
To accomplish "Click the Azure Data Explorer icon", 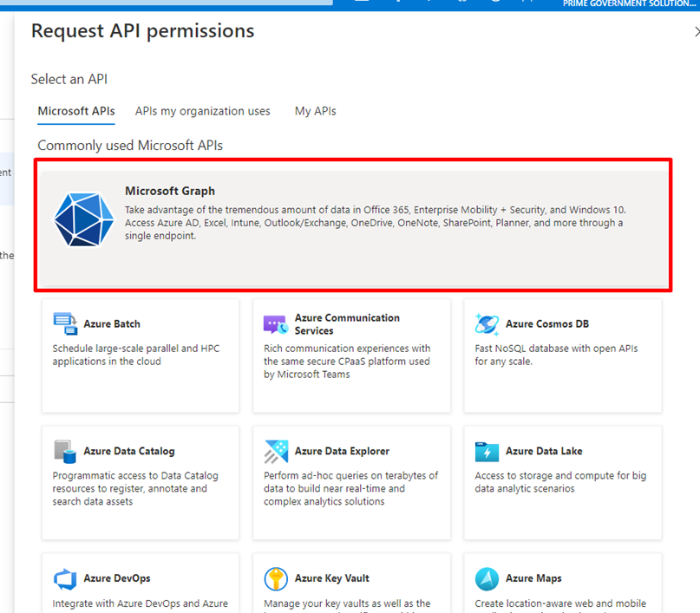I will (x=276, y=451).
